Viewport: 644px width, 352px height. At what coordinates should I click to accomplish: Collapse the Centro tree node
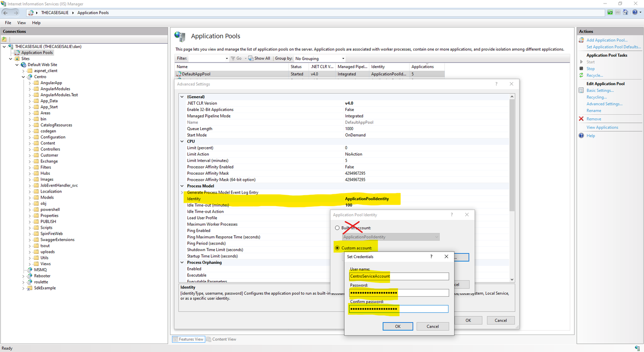point(24,77)
